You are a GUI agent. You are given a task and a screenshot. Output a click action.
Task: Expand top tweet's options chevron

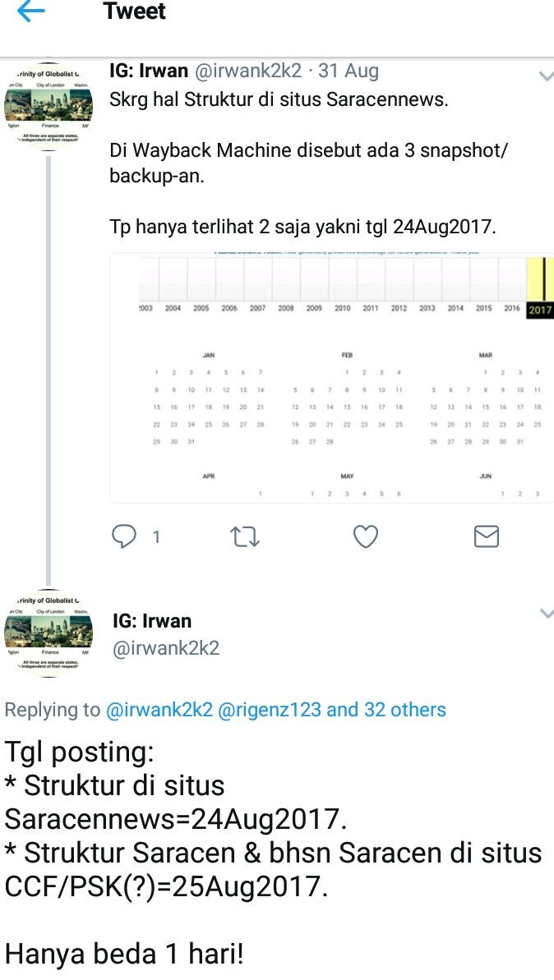pos(546,76)
